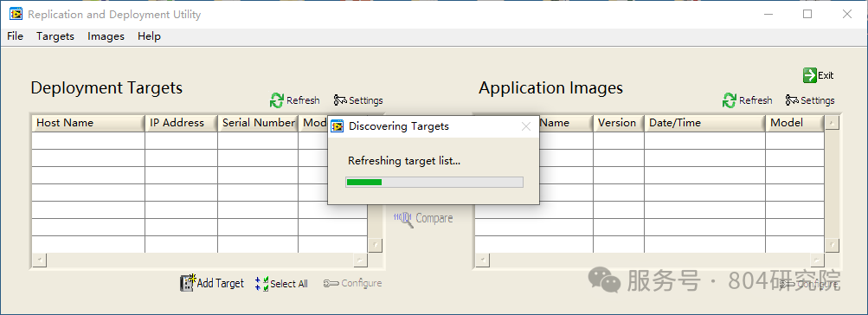Open the Images menu

point(106,36)
